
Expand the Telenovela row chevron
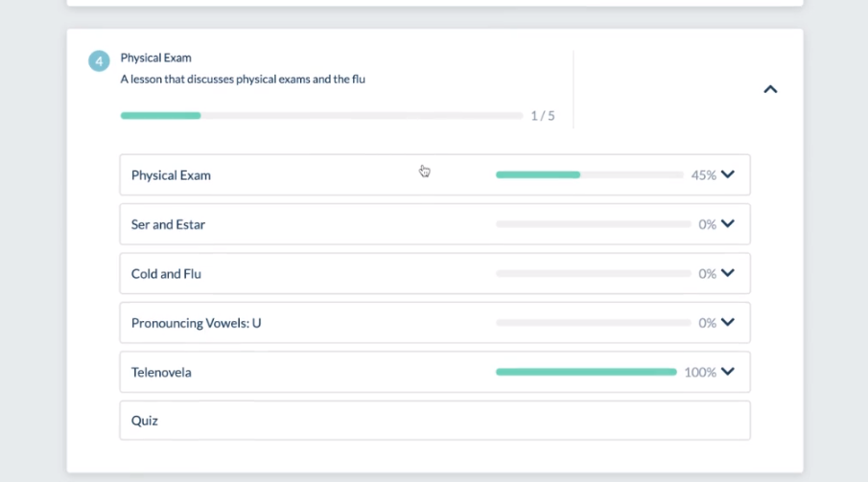[728, 372]
